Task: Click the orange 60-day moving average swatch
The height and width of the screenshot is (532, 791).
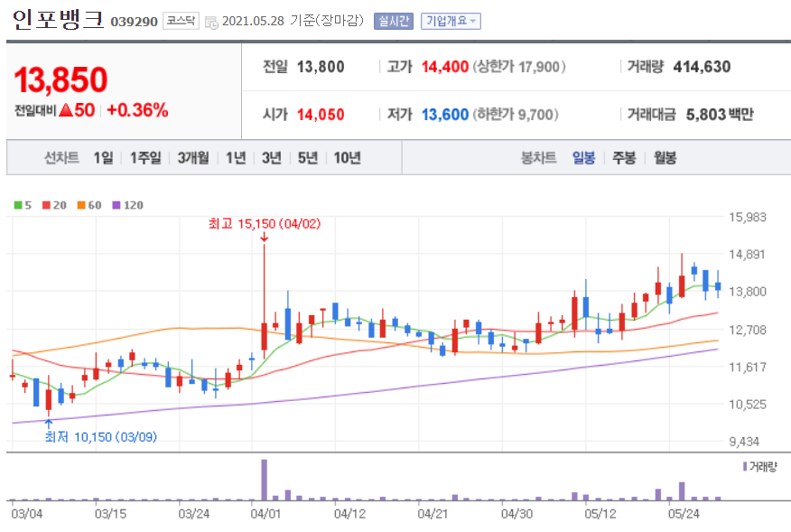Action: (x=81, y=205)
